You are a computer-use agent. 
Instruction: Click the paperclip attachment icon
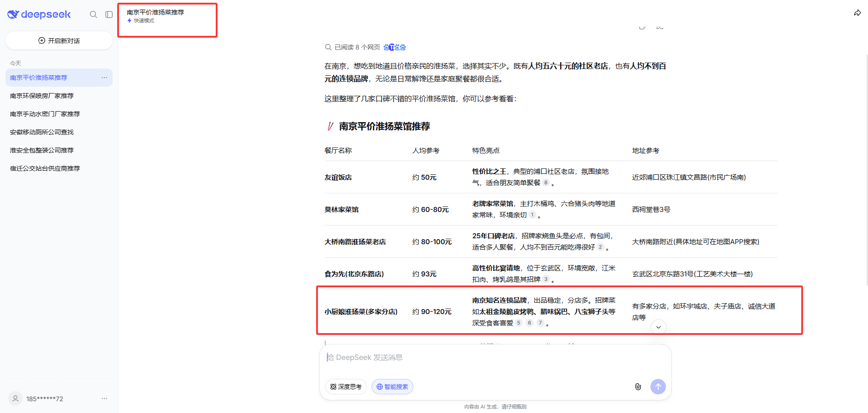[x=638, y=387]
